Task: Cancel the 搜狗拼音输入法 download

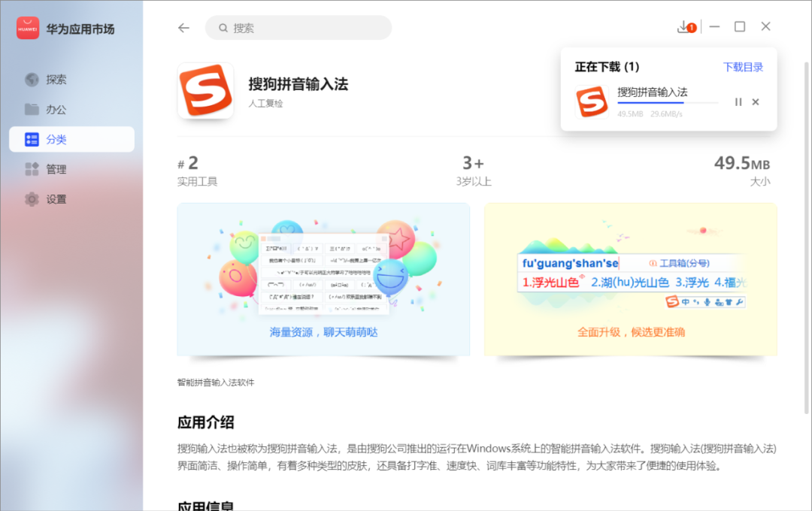Action: click(756, 102)
